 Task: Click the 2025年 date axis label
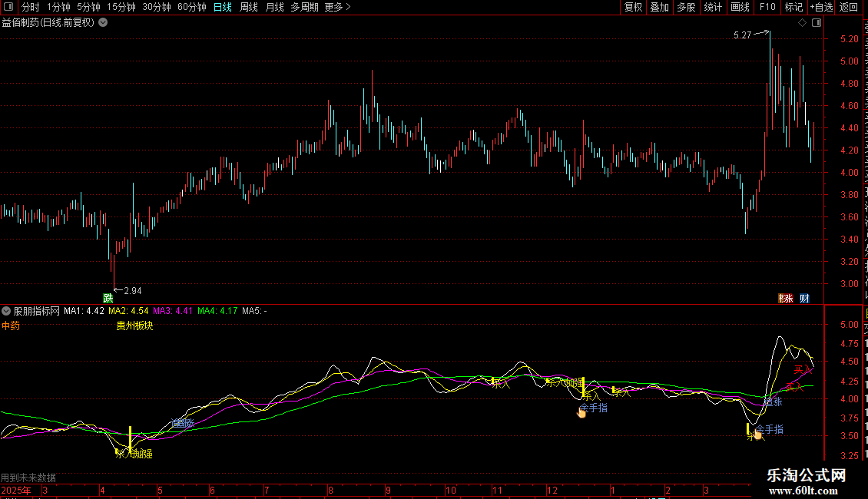click(16, 490)
